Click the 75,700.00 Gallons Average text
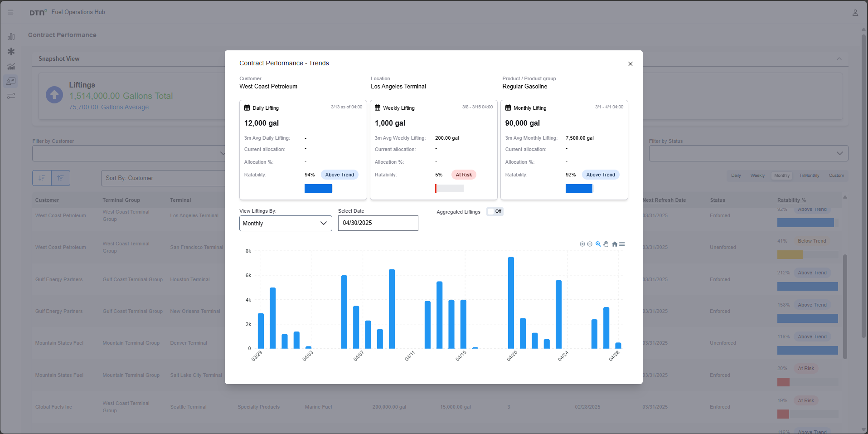This screenshot has width=868, height=434. (x=109, y=107)
